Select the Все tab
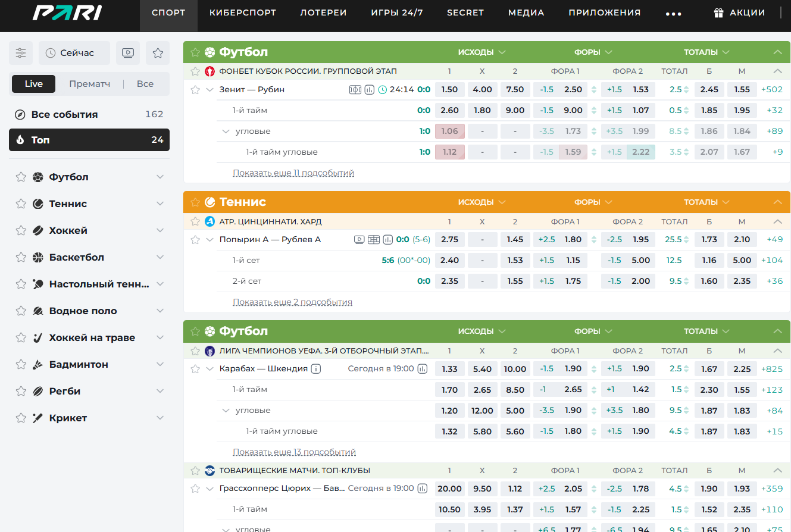The image size is (791, 532). 145,84
